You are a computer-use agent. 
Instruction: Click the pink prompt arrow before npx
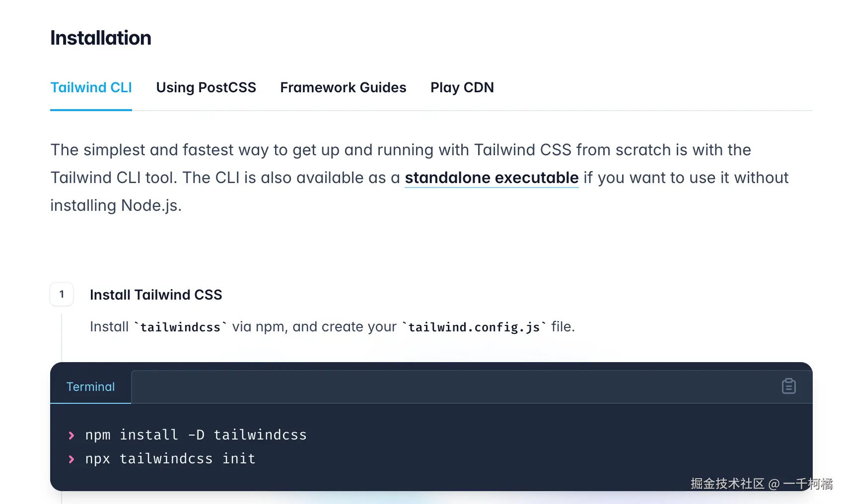point(71,459)
